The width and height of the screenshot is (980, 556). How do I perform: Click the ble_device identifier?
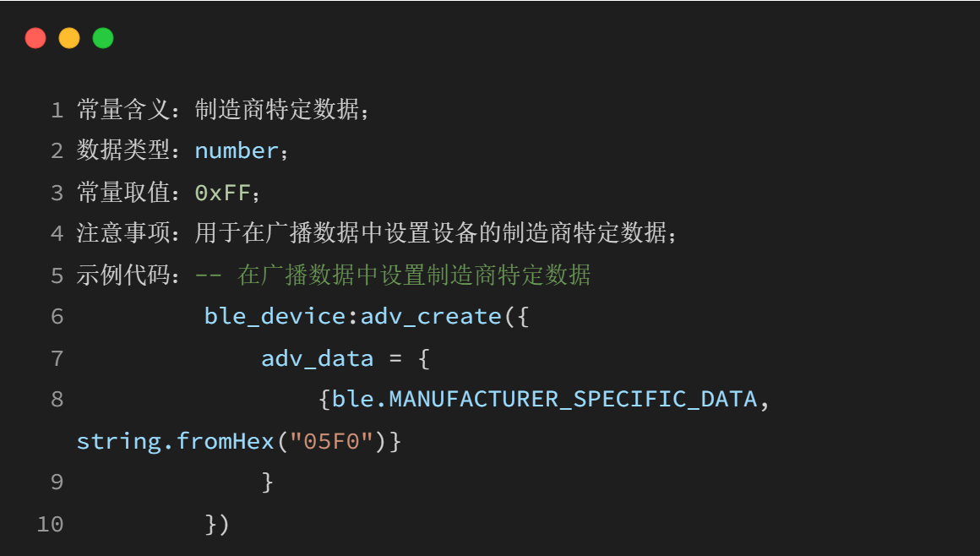pyautogui.click(x=275, y=317)
